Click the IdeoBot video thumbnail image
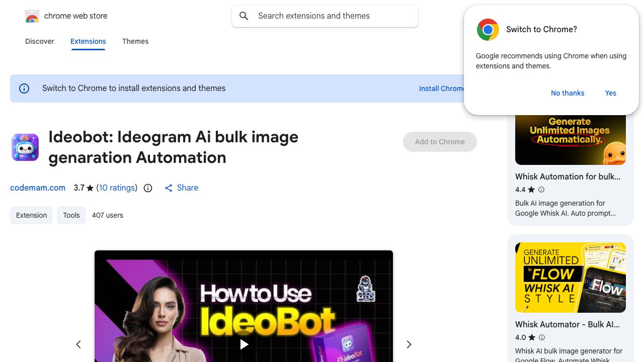Image resolution: width=644 pixels, height=362 pixels. tap(244, 306)
